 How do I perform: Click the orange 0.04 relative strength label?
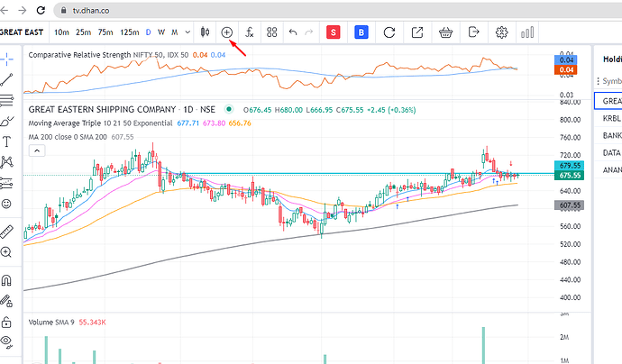click(x=566, y=69)
